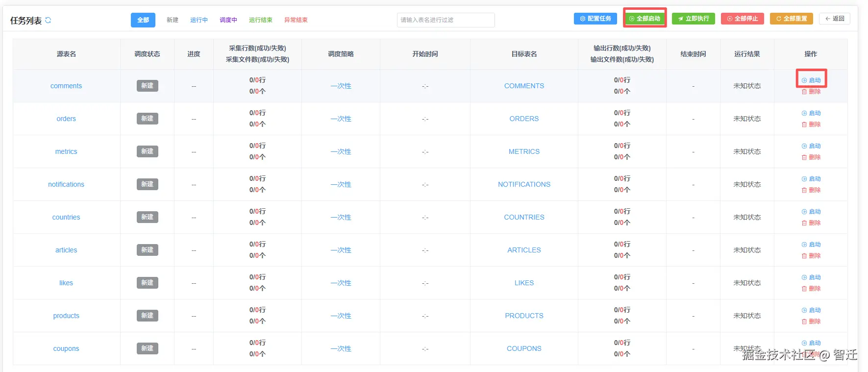
Task: Click 一次性 strategy in likes row
Action: click(341, 283)
